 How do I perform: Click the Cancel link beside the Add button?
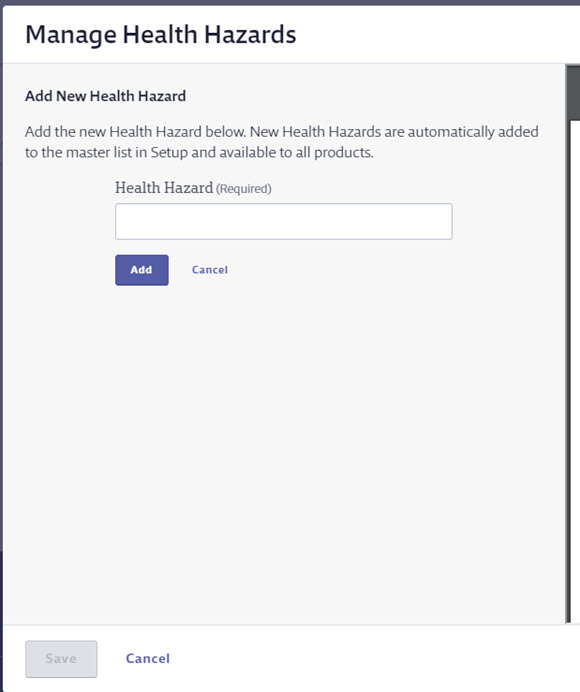point(210,270)
